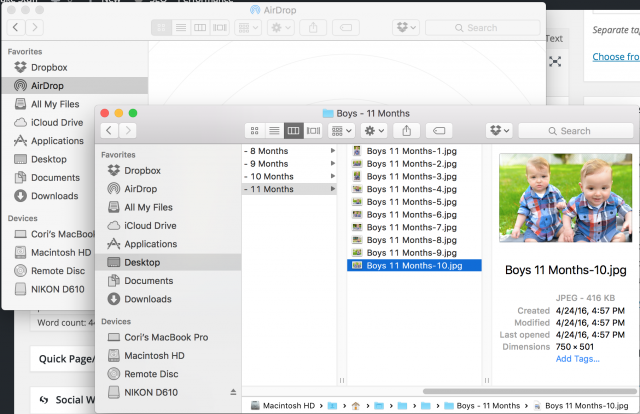The width and height of the screenshot is (640, 414).
Task: Click the horizontal scrollbar in front Finder window
Action: (x=529, y=391)
